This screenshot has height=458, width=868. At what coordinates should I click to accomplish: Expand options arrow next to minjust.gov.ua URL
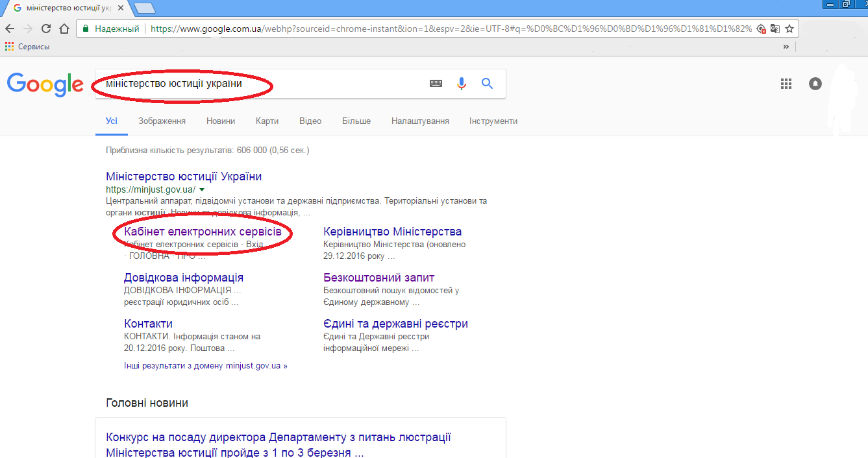(x=202, y=189)
